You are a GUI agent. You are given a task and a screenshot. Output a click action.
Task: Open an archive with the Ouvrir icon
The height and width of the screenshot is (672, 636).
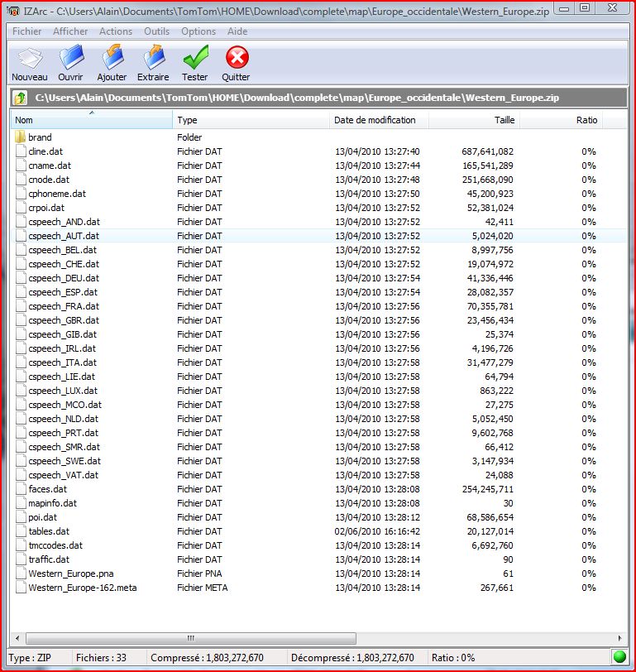coord(71,58)
